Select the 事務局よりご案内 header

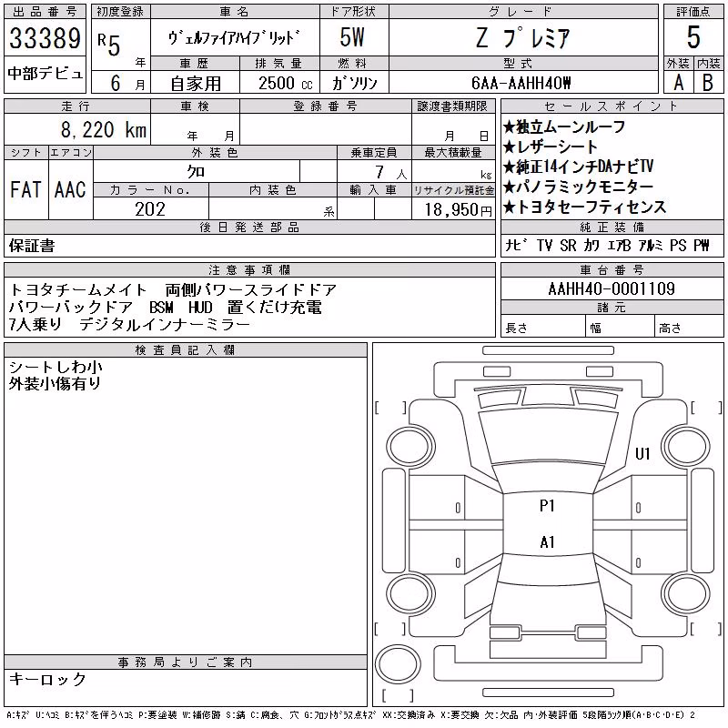click(186, 662)
